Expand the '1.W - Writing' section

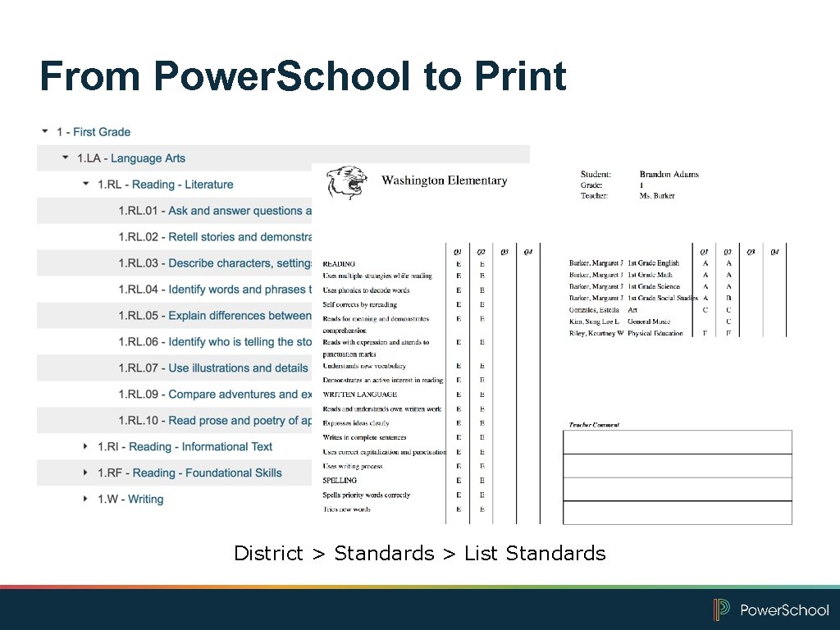coord(85,499)
